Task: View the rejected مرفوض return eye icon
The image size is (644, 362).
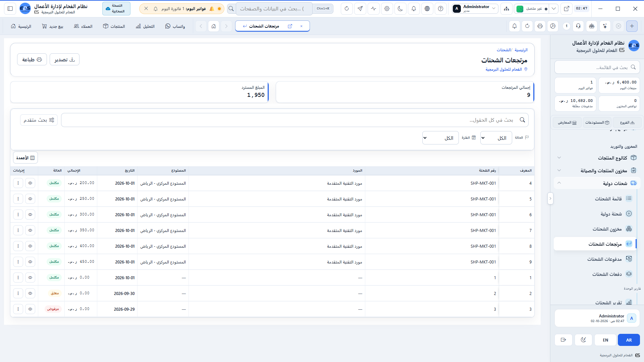Action: coord(30,309)
